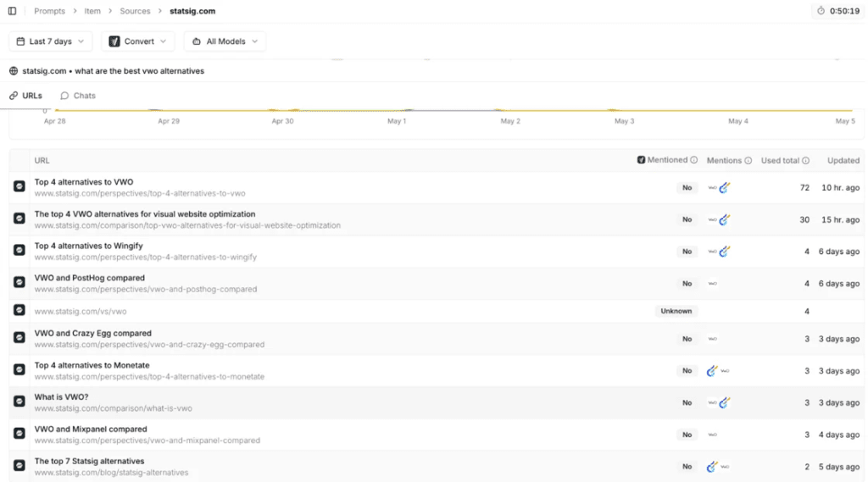
Task: Open the top 4 VWO alternatives for visual website optimization
Action: pyautogui.click(x=145, y=214)
